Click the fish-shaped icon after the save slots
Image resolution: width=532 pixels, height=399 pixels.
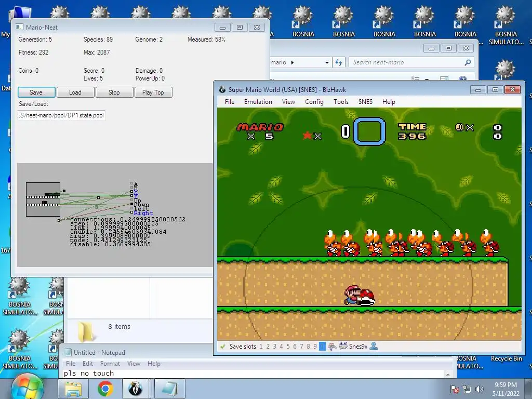click(x=332, y=347)
